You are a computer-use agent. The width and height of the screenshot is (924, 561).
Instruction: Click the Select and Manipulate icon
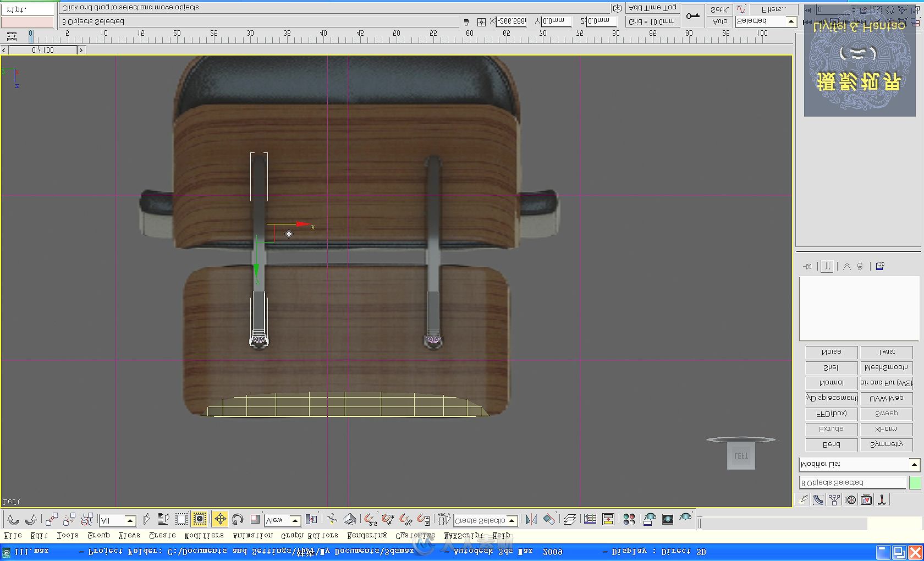pyautogui.click(x=332, y=519)
